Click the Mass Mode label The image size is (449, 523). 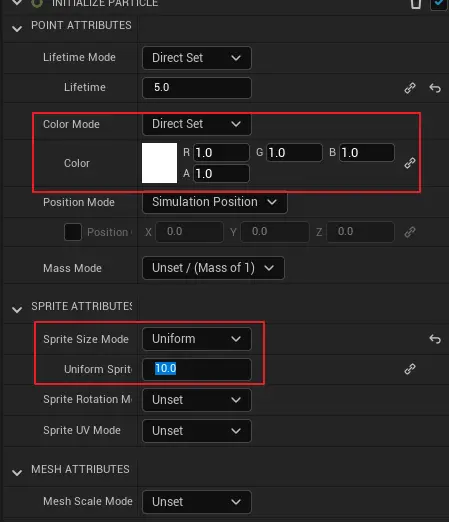pos(72,268)
